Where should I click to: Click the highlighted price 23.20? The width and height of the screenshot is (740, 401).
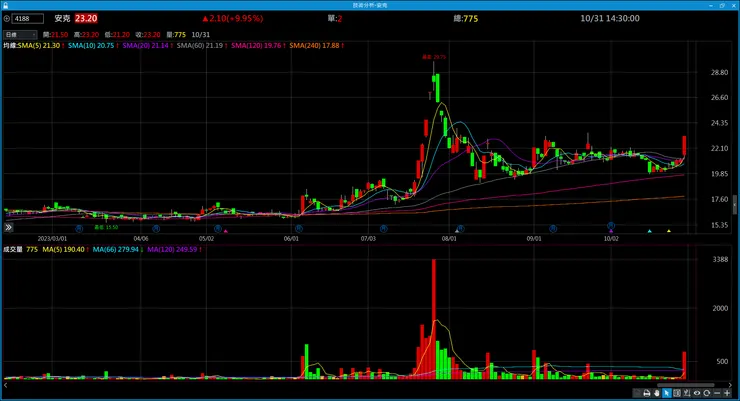[86, 18]
